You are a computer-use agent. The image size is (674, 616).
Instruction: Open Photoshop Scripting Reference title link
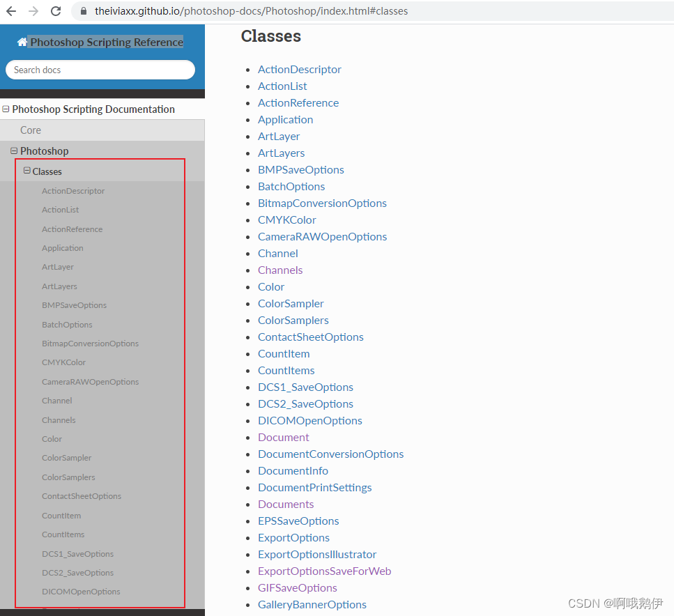coord(107,42)
